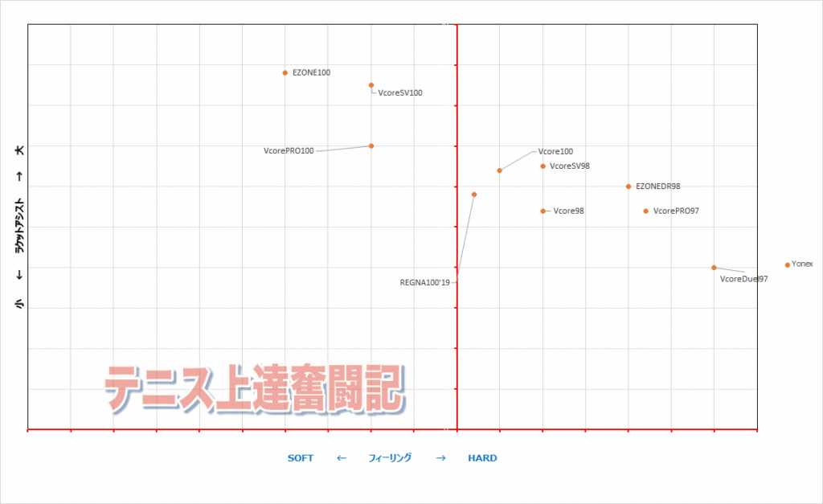Click the 大 label on the vertical axis
Screen dimensions: 823x504
19,150
